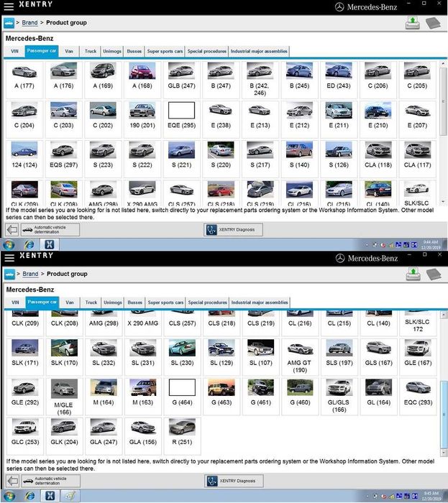Choose AMG GT (190) model tile
Viewport: 448px width, 503px height.
[300, 356]
